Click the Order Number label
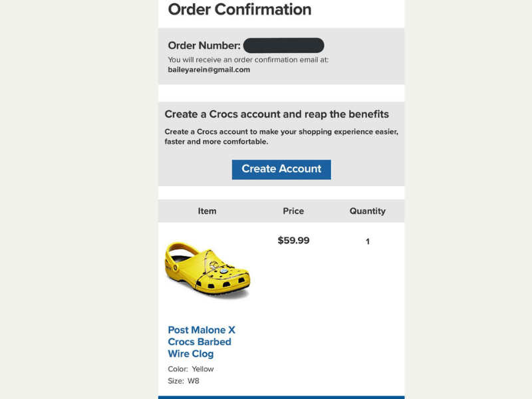Viewport: 532px width, 399px height. tap(203, 46)
